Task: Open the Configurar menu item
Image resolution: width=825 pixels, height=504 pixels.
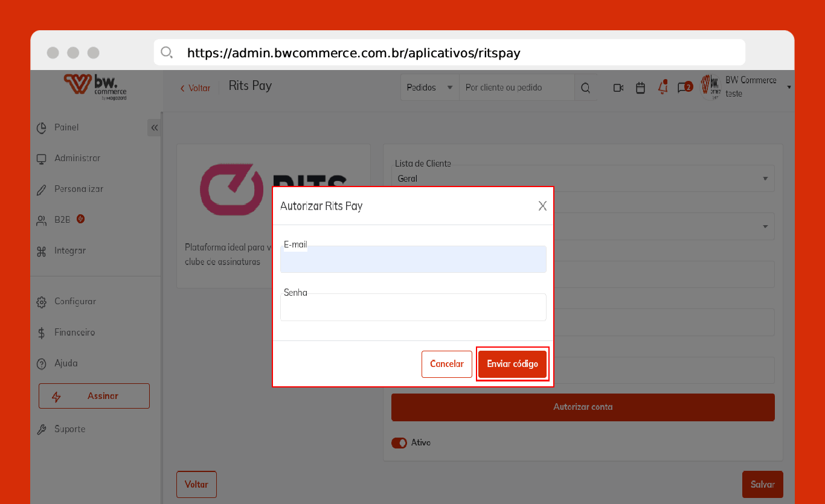Action: 75,301
